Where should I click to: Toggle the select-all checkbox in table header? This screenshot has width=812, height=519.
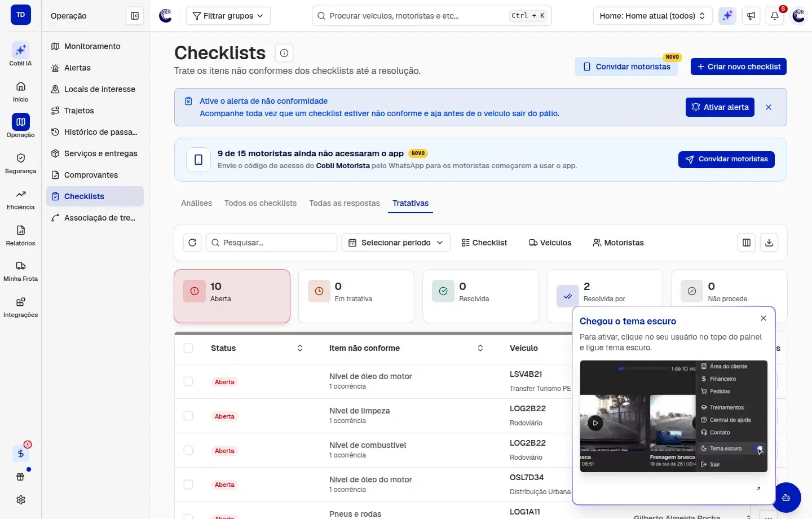[188, 348]
